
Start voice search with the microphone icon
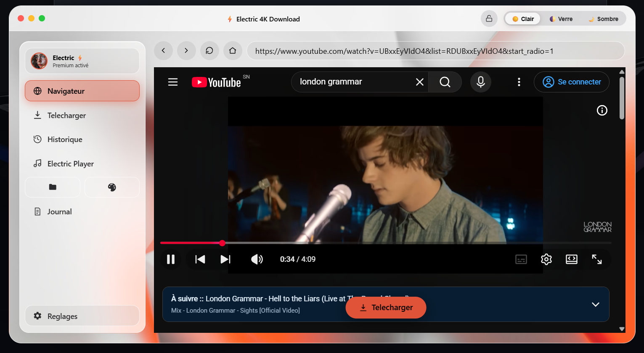click(x=481, y=82)
